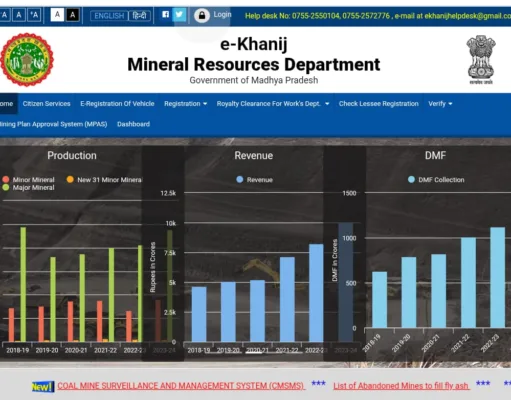Image resolution: width=511 pixels, height=400 pixels.
Task: Click the 2018-19 Minor Mineral red bar
Action: [11, 325]
